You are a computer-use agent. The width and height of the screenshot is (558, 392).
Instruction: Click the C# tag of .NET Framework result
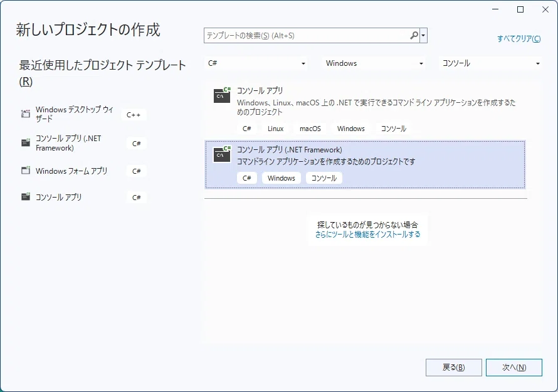tap(246, 178)
